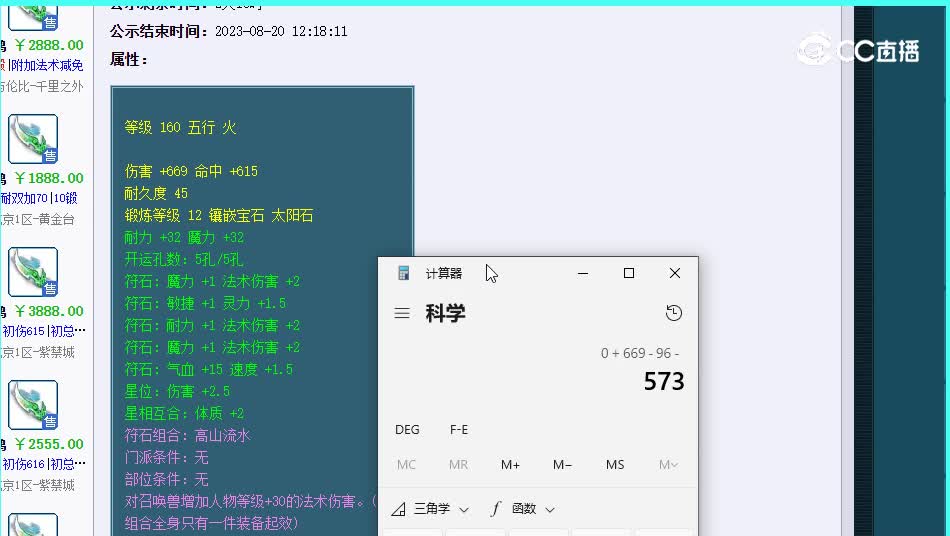This screenshot has height=536, width=950.
Task: Open item thumbnail above ¥2888.00 price
Action: tap(33, 16)
